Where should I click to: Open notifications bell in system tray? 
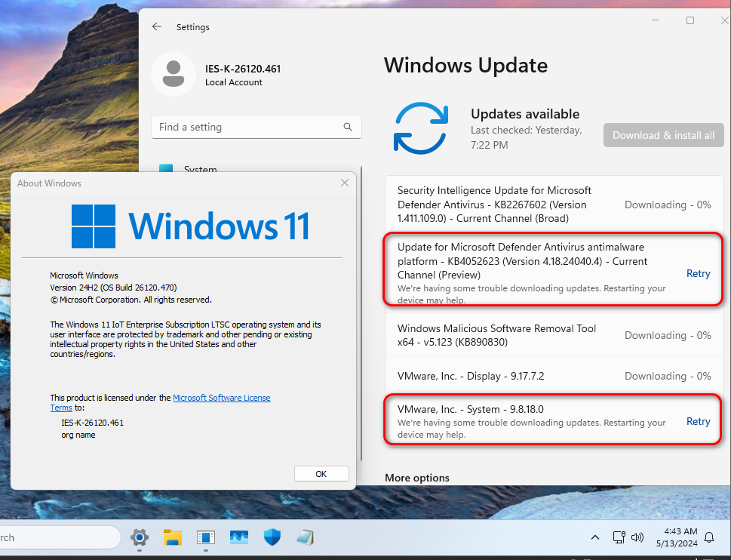click(x=708, y=537)
